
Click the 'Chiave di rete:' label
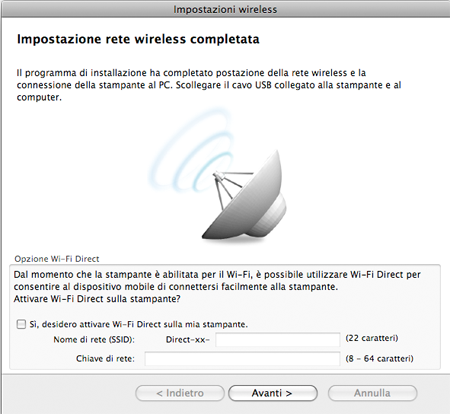coord(105,359)
